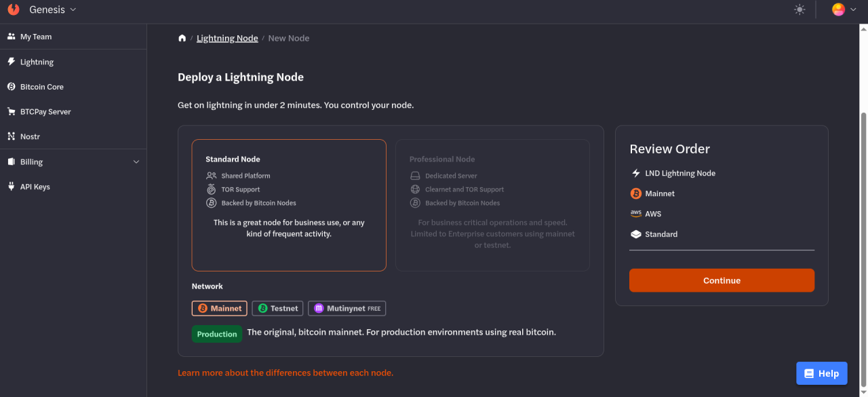Open the learn more about node differences link
Image resolution: width=868 pixels, height=397 pixels.
[285, 373]
